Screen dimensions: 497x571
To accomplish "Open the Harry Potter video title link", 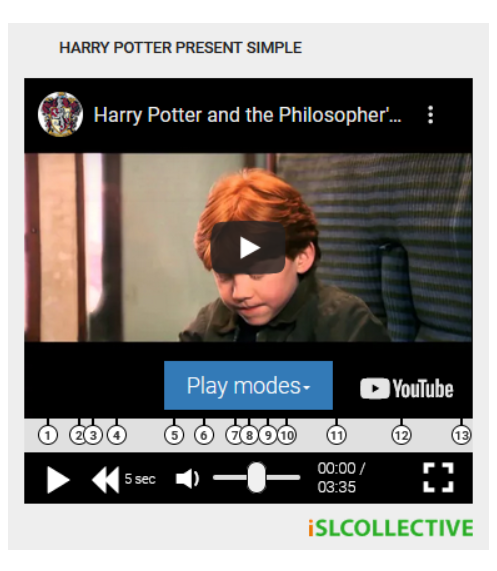I will point(248,115).
